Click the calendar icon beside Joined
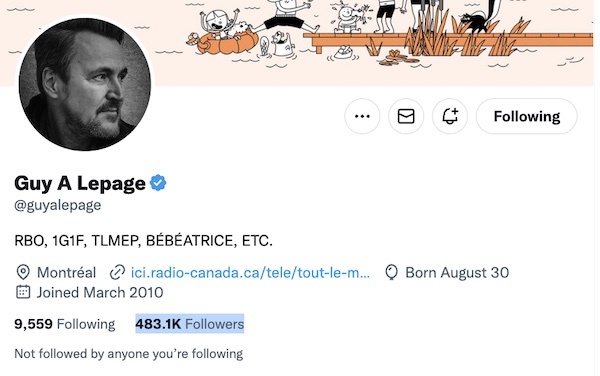Viewport: 600px width, 376px height. click(x=23, y=292)
